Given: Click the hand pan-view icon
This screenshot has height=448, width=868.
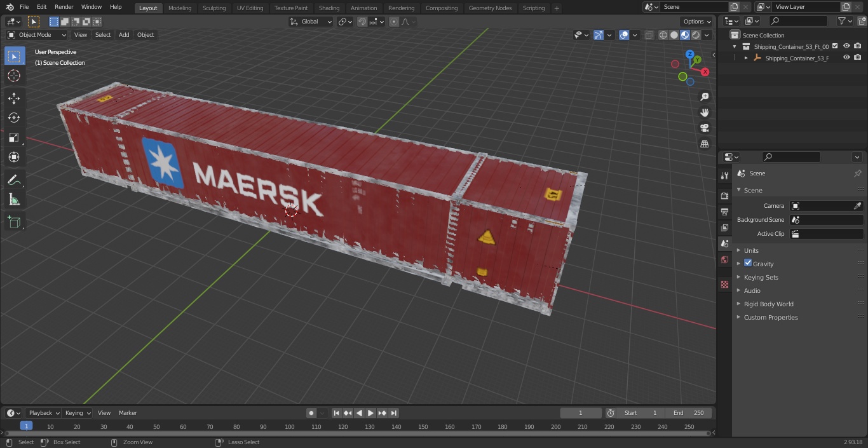Looking at the screenshot, I should pos(704,112).
